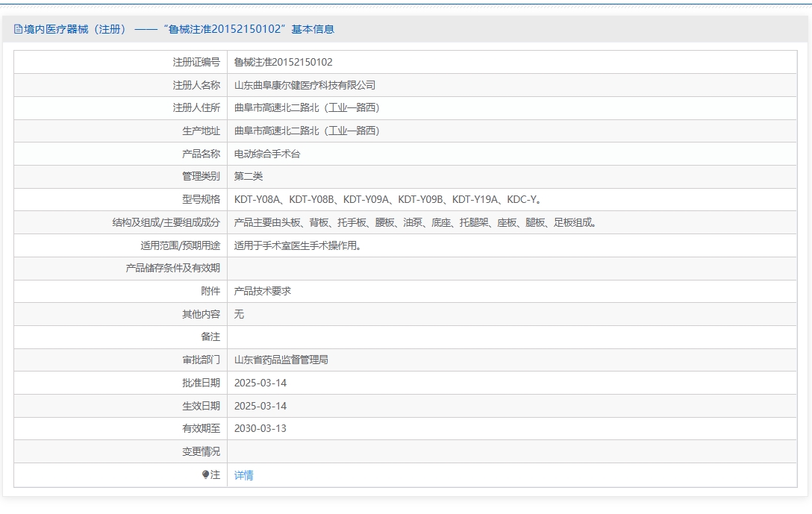Viewport: 812px width, 514px height.
Task: Select the structure text 产品主要由头板、背板…
Action: point(416,222)
